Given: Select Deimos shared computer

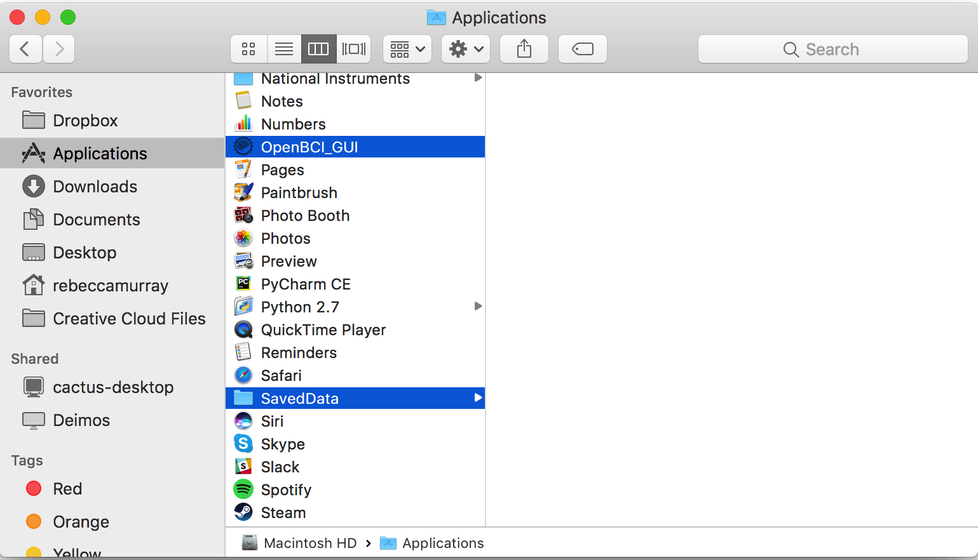Looking at the screenshot, I should tap(112, 420).
